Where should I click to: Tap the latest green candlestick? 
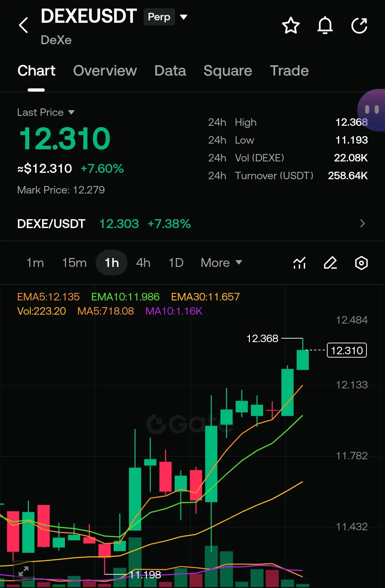coord(303,360)
